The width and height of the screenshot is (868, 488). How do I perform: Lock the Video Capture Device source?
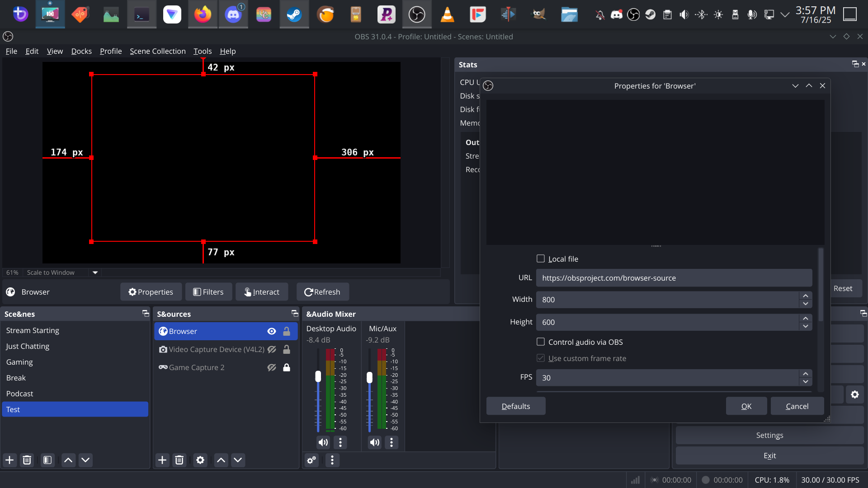pyautogui.click(x=286, y=349)
